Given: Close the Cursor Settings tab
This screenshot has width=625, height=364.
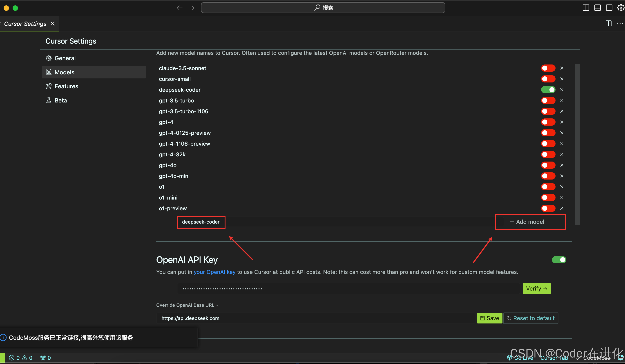Looking at the screenshot, I should 53,24.
